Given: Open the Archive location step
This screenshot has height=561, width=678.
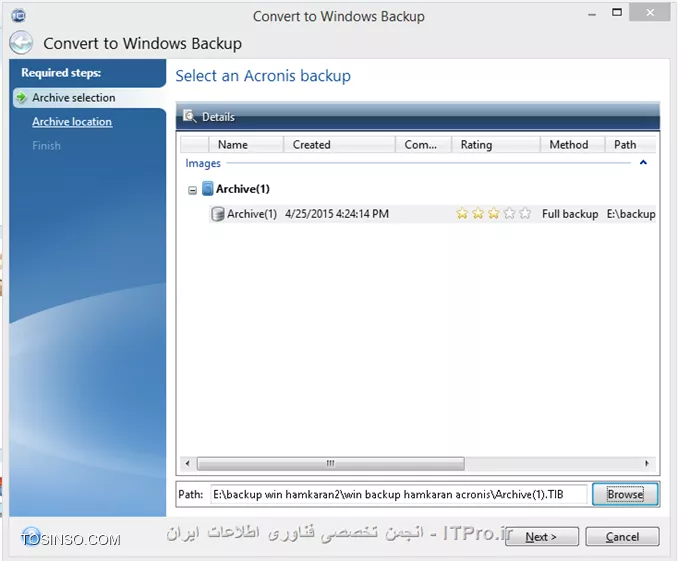Looking at the screenshot, I should [x=72, y=122].
